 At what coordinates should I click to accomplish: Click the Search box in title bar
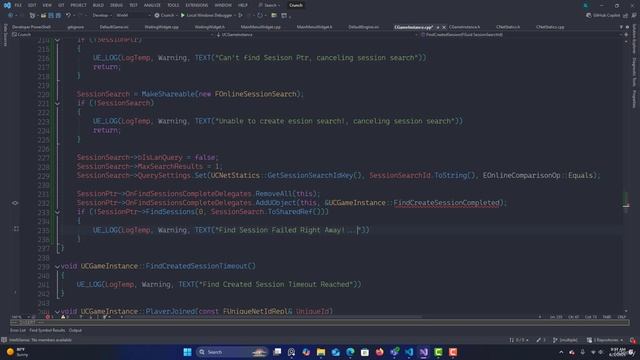pos(269,5)
